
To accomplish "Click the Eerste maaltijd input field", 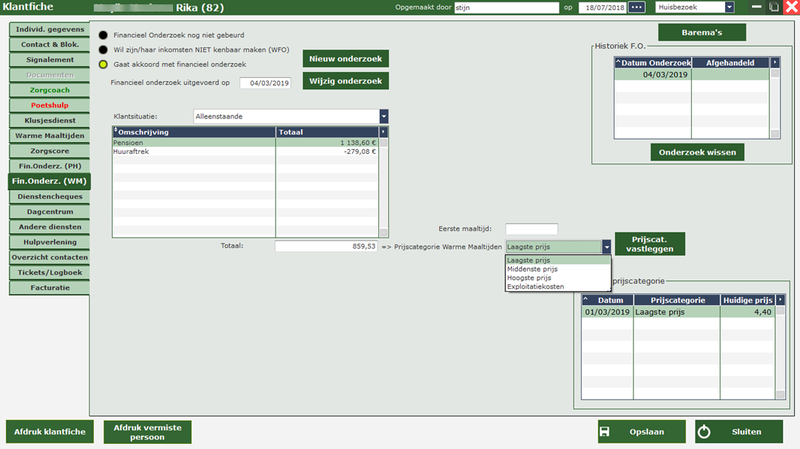I will 531,229.
